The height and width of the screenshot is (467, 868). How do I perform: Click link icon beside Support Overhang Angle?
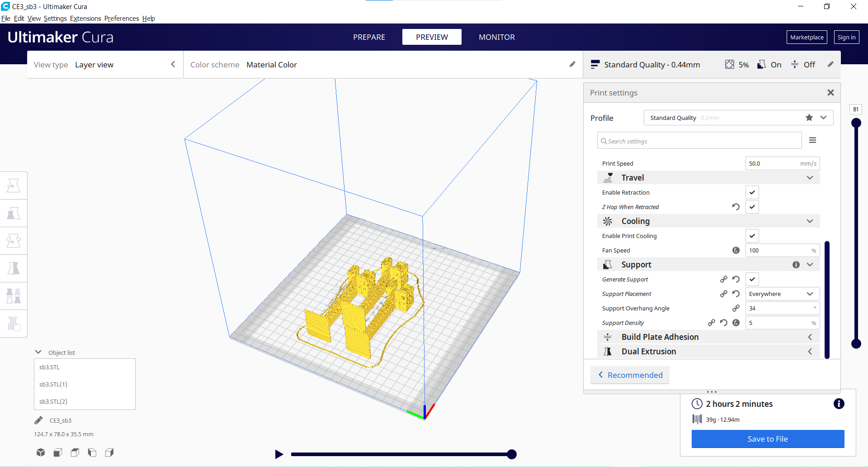[x=736, y=308]
